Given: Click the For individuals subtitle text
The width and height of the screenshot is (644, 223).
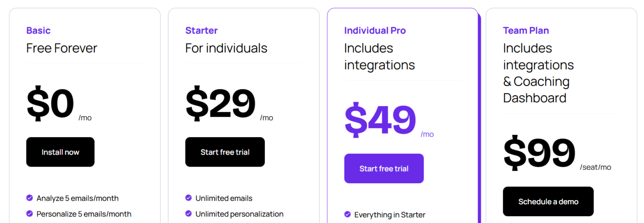Looking at the screenshot, I should [226, 48].
